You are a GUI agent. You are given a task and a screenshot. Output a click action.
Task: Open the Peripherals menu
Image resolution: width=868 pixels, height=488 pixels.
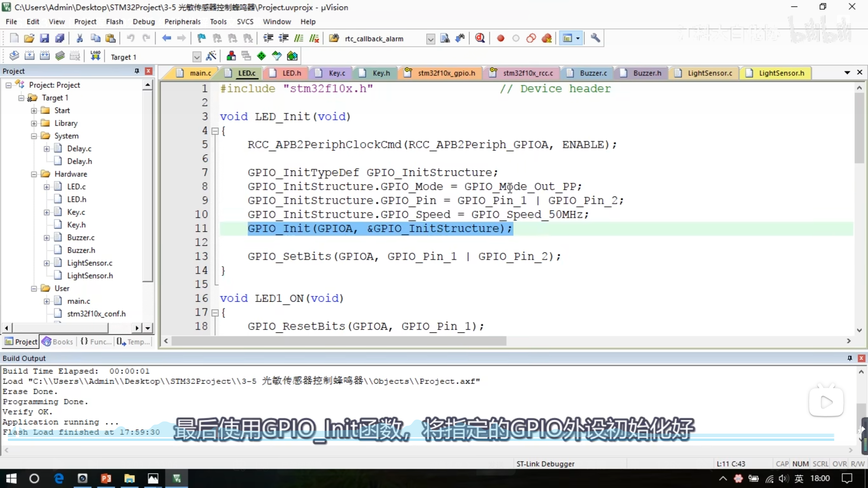[x=182, y=22]
